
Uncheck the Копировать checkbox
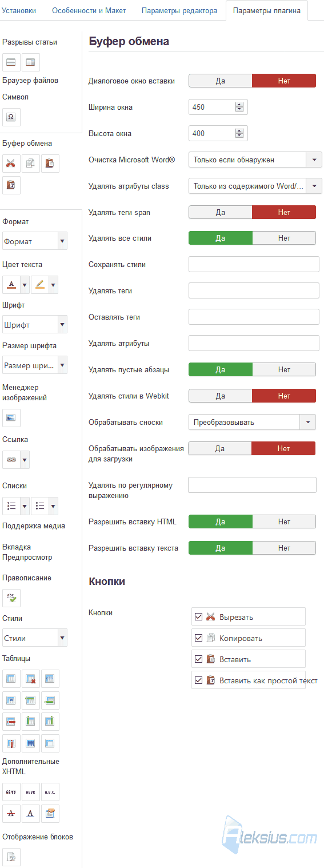point(199,638)
